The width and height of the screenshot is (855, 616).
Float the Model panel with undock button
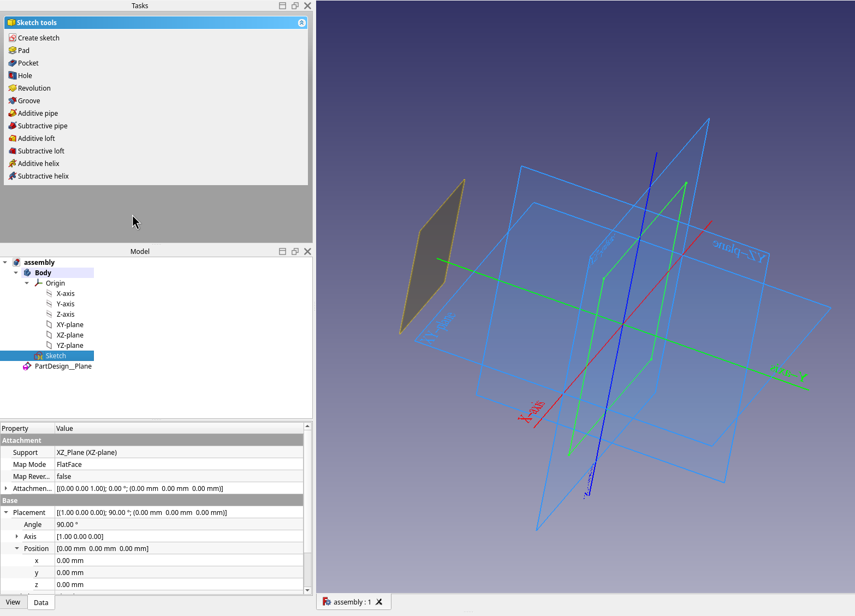click(x=295, y=251)
